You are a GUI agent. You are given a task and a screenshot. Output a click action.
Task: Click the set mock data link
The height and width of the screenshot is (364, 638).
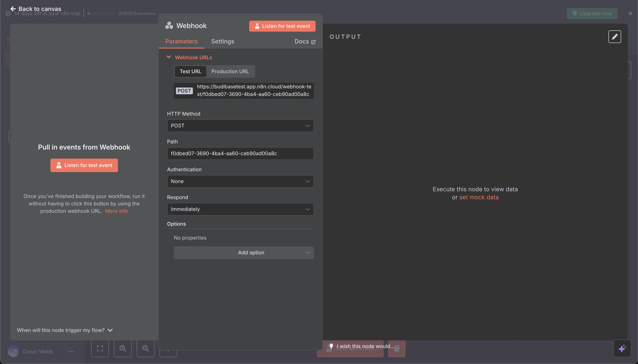coord(479,197)
